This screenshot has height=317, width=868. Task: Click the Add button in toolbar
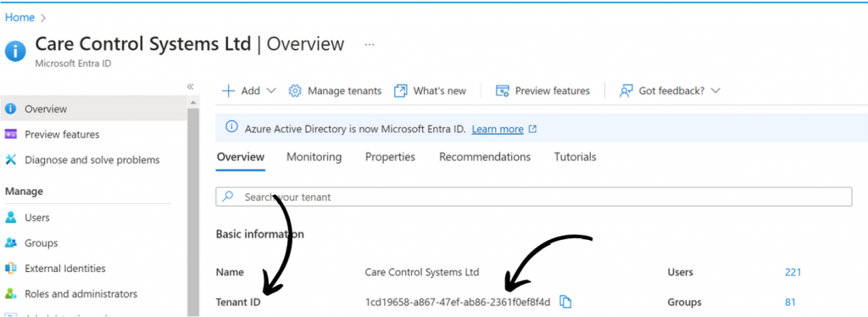click(248, 91)
